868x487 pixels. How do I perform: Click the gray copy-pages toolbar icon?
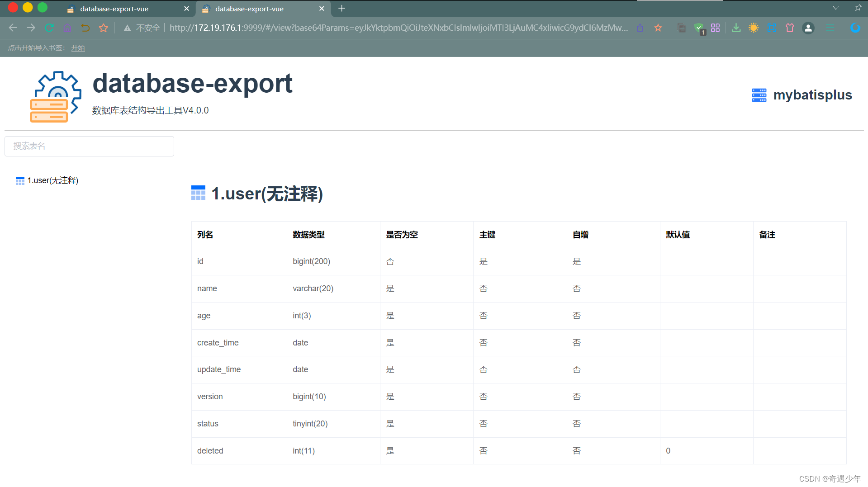coord(681,28)
